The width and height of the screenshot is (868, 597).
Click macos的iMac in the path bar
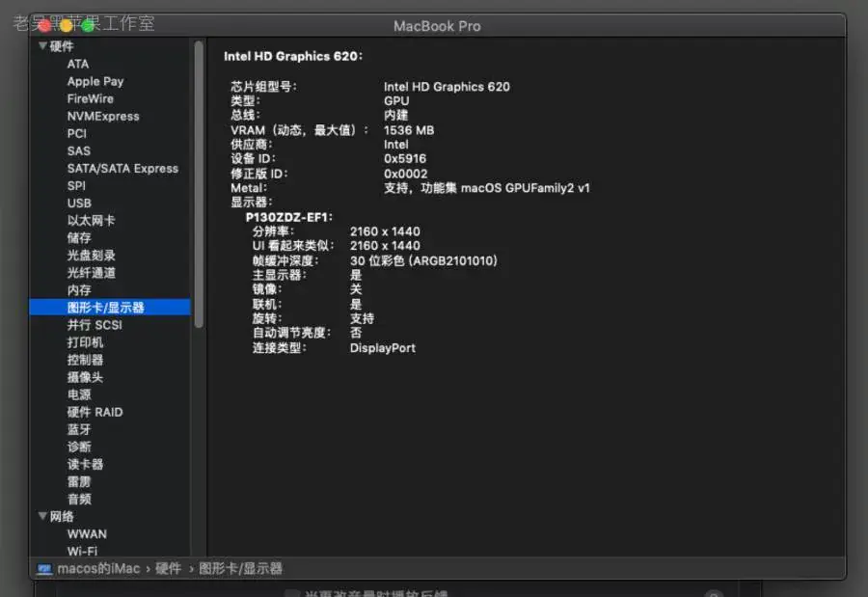98,569
